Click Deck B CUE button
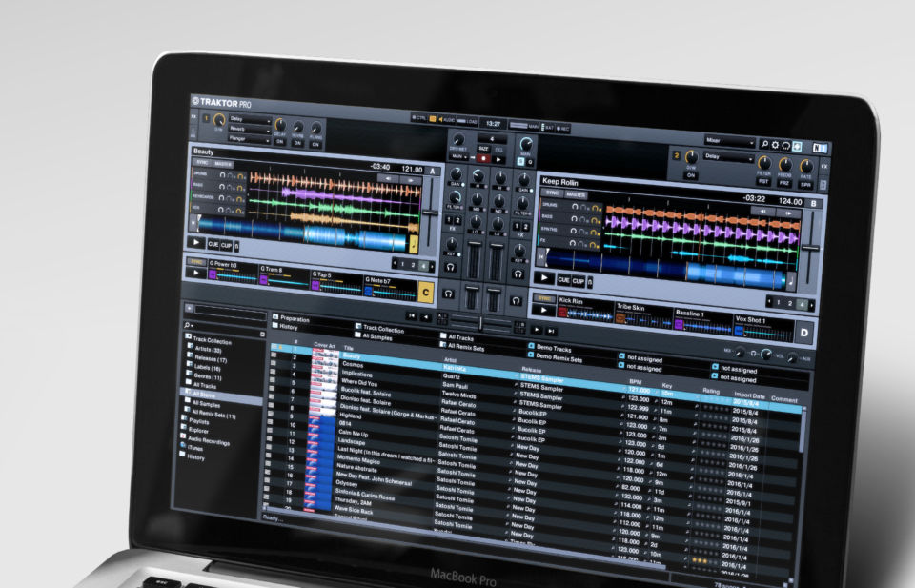The width and height of the screenshot is (915, 588). [x=563, y=280]
